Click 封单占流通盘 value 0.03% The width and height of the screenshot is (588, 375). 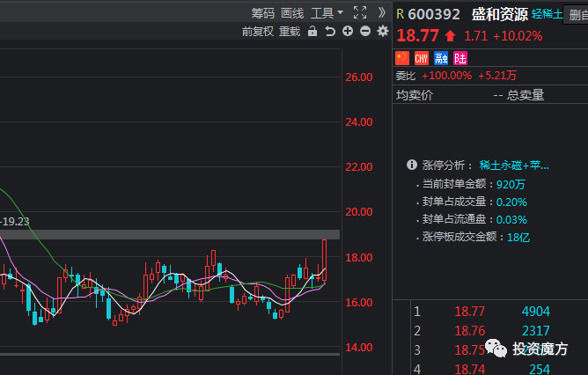tap(511, 220)
